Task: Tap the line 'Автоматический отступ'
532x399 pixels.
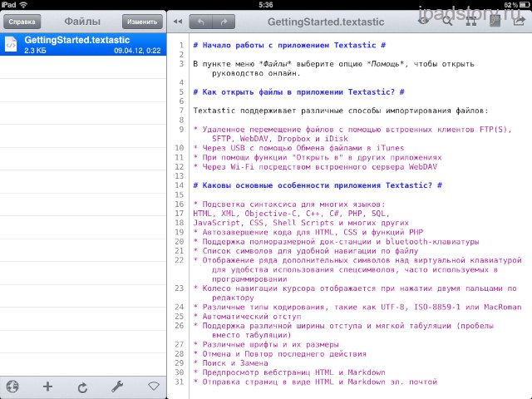Action: [x=247, y=316]
